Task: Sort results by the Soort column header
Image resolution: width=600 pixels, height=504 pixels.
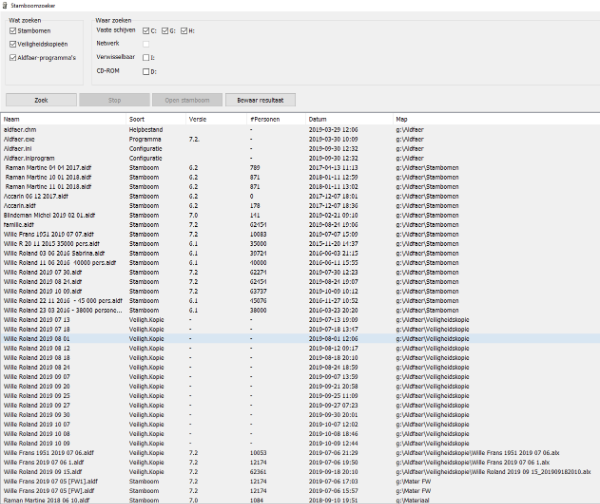Action: coord(155,118)
